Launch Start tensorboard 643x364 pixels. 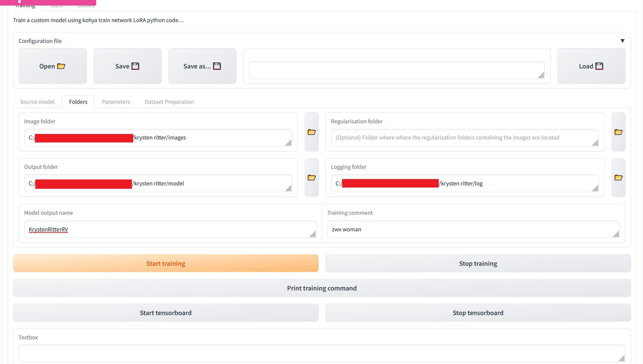coord(166,313)
